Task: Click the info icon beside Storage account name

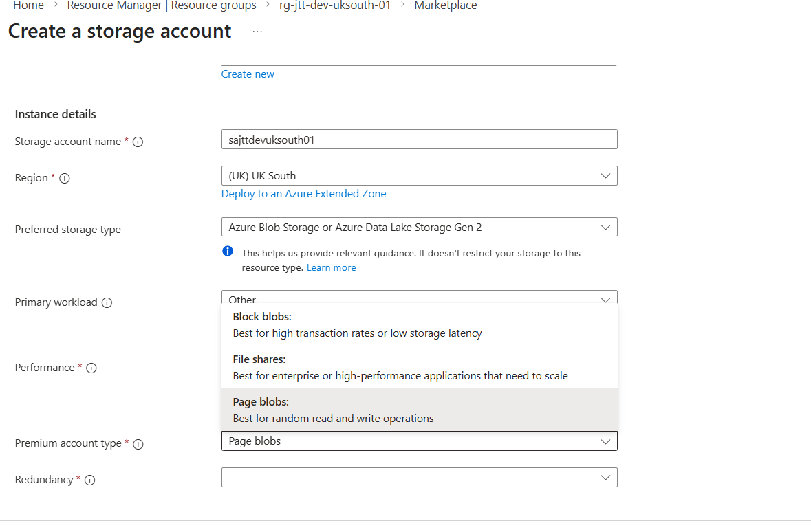Action: (138, 142)
